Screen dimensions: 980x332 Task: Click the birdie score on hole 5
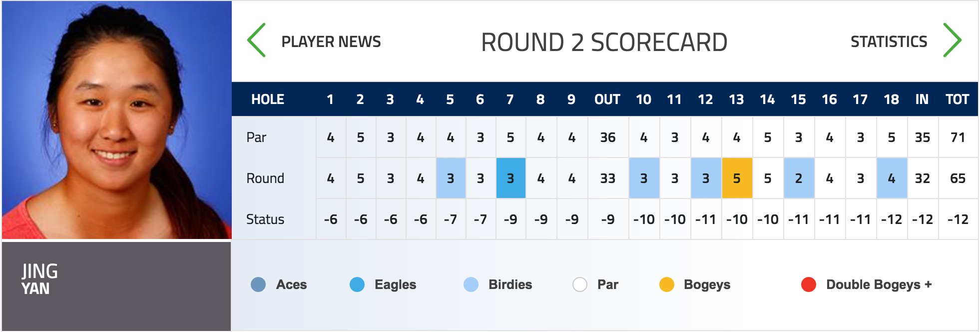451,178
